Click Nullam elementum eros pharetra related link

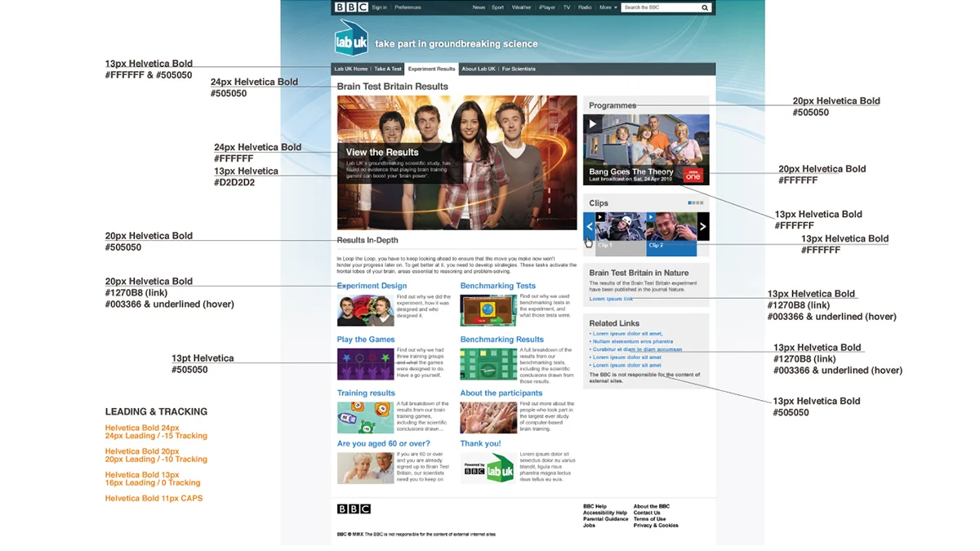(633, 341)
